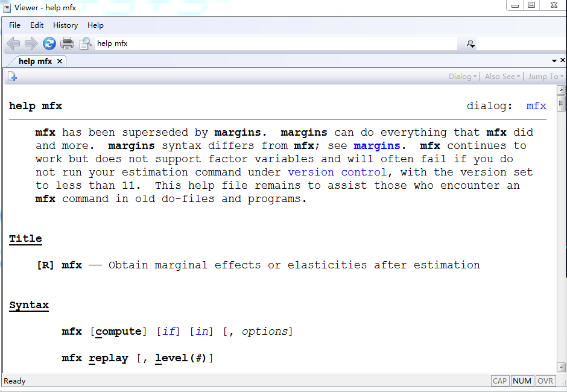Open the tab list dropdown arrow
The height and width of the screenshot is (392, 567).
tap(554, 61)
